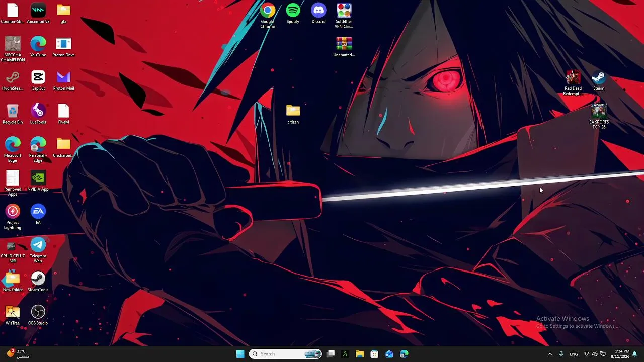Select the gta folder icon
This screenshot has height=362, width=644.
(x=63, y=14)
